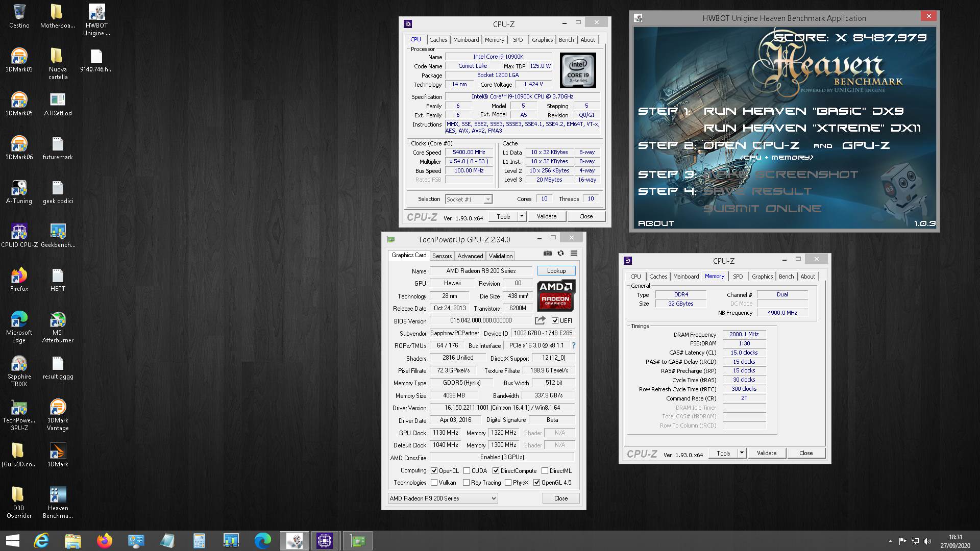Toggle the Ray Tracing checkbox

(466, 483)
